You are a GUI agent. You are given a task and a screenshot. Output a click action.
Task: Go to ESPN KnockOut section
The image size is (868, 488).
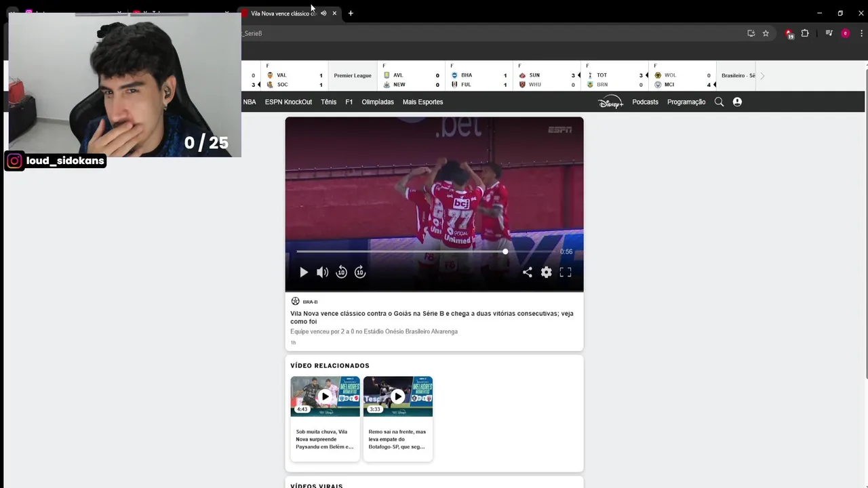click(x=288, y=102)
